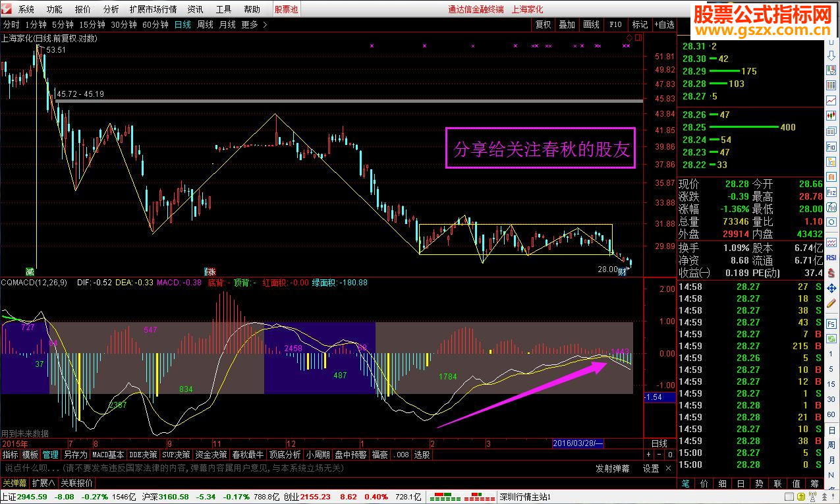The height and width of the screenshot is (504, 840).
Task: Switch to weekly period 周 in sidebar
Action: 831,445
